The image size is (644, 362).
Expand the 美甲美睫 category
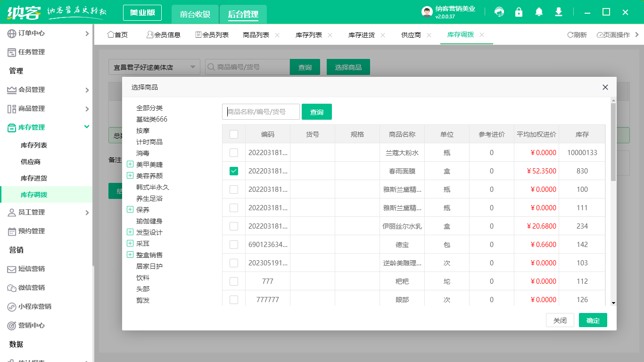(x=130, y=164)
